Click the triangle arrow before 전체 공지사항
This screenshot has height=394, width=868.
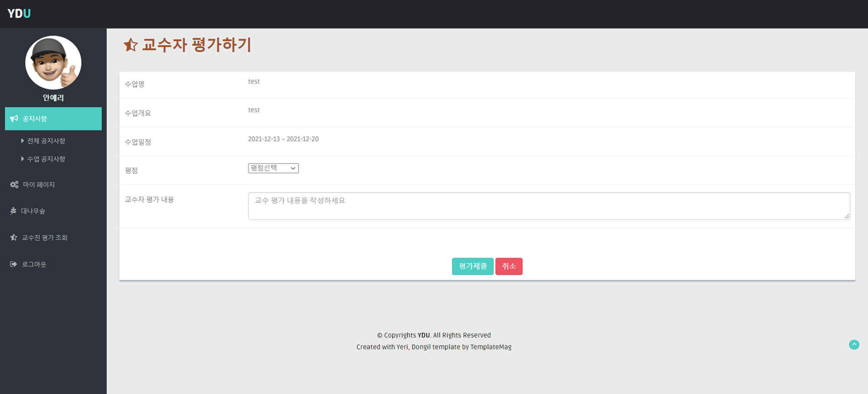(x=23, y=141)
